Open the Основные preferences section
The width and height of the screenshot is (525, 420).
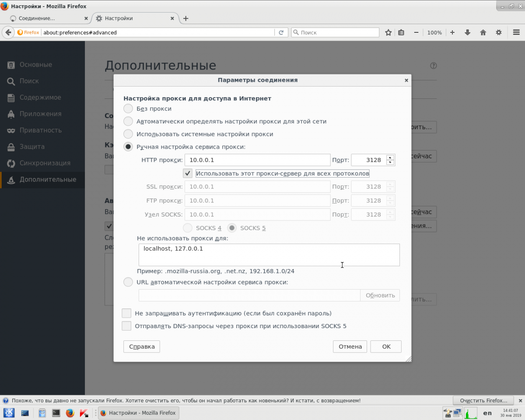42,65
